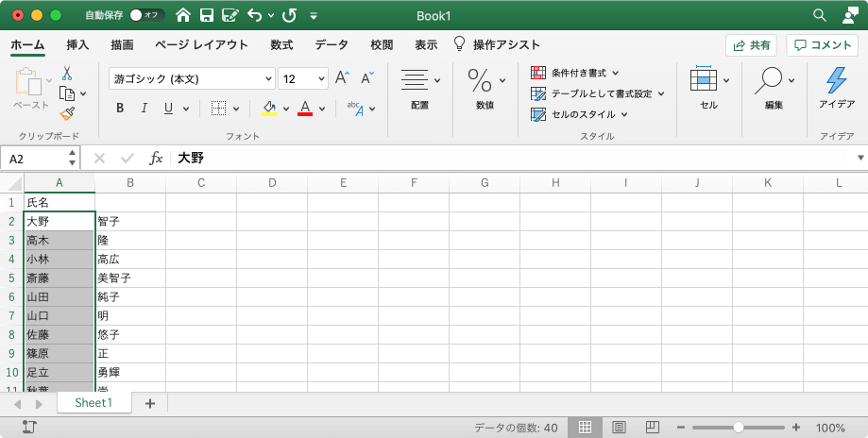
Task: Switch to the 数式 tab
Action: [x=281, y=45]
